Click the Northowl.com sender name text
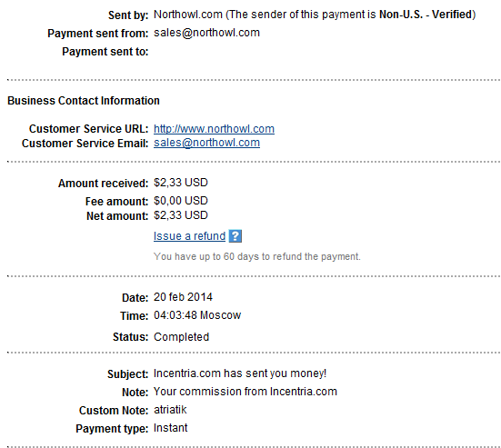This screenshot has width=501, height=448. pos(188,15)
